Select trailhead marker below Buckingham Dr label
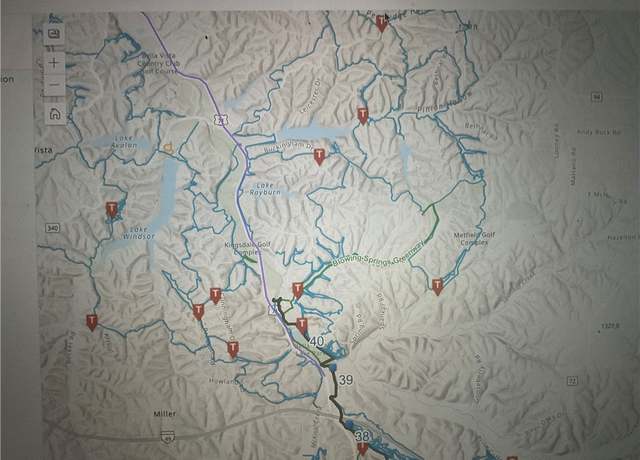Screen dimensions: 640x460 (319, 157)
